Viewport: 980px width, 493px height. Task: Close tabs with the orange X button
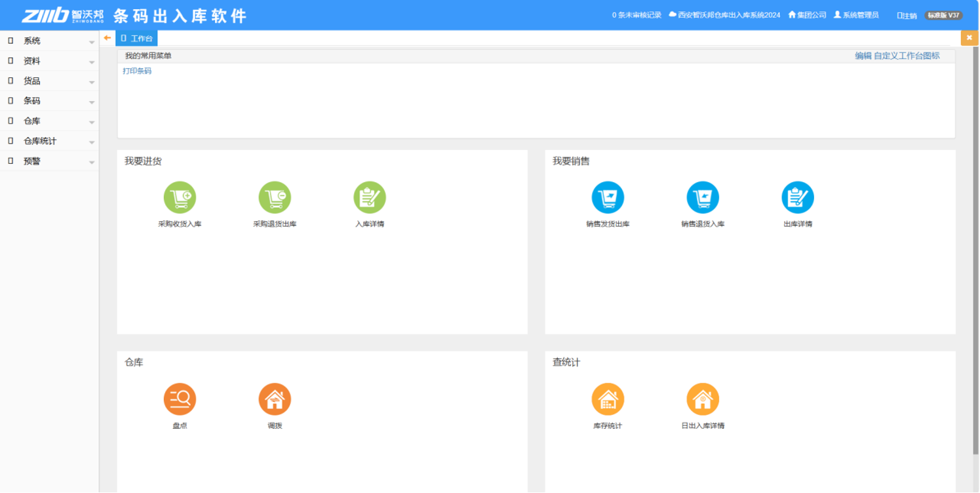point(970,38)
